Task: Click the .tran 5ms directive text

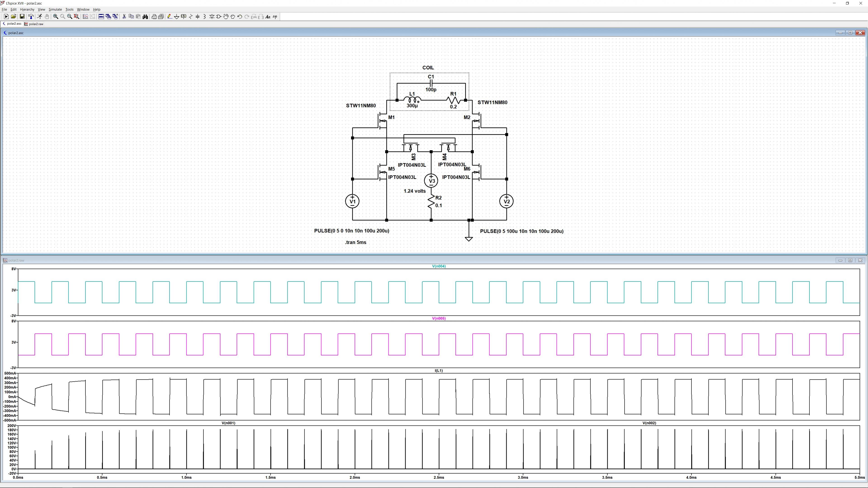Action: tap(355, 242)
